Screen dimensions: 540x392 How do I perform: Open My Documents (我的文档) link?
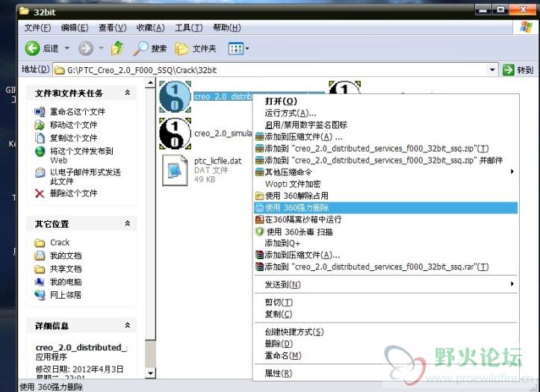pyautogui.click(x=66, y=255)
